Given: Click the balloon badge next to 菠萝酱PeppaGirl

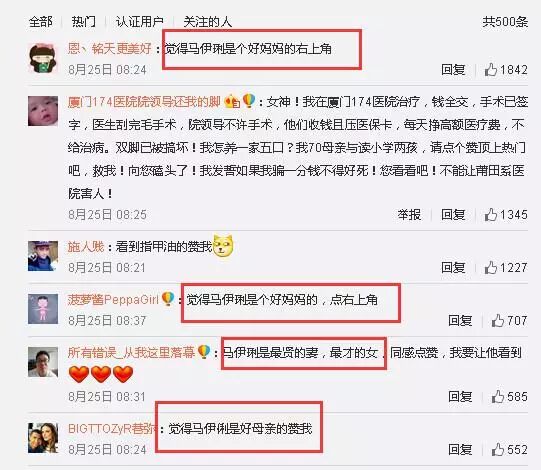Looking at the screenshot, I should (x=168, y=299).
